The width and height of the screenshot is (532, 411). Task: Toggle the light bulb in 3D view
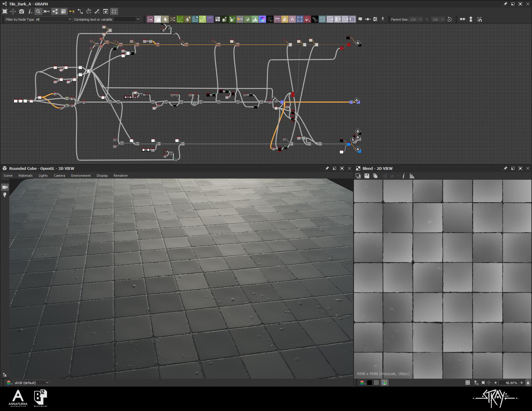click(5, 195)
